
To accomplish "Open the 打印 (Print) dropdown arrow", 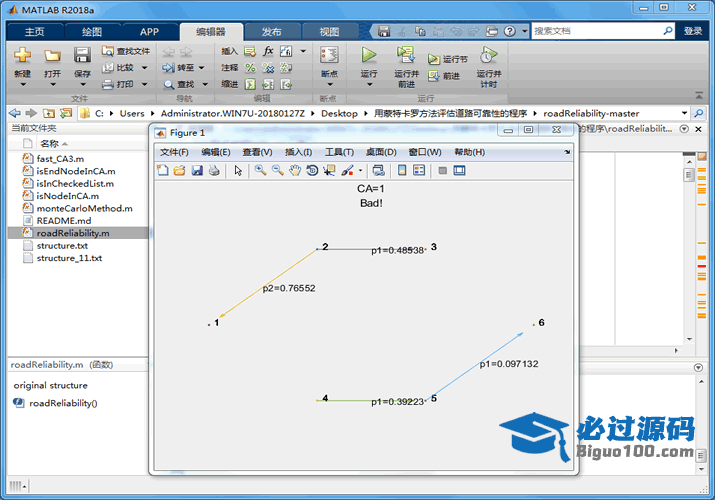I will tap(145, 84).
